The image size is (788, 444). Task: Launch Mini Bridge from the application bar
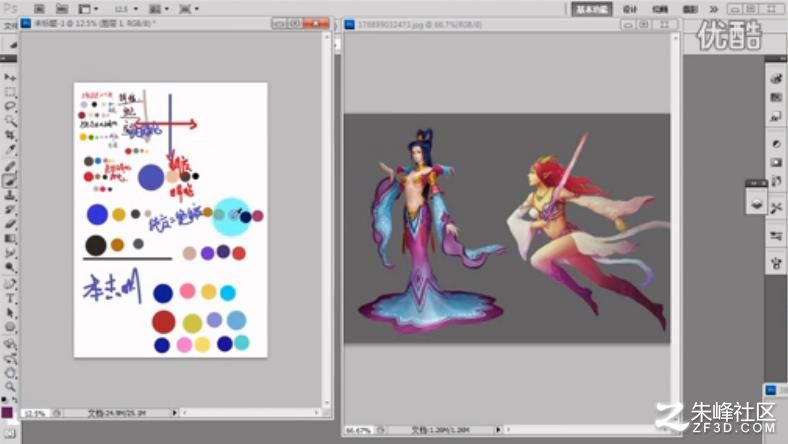pos(62,9)
